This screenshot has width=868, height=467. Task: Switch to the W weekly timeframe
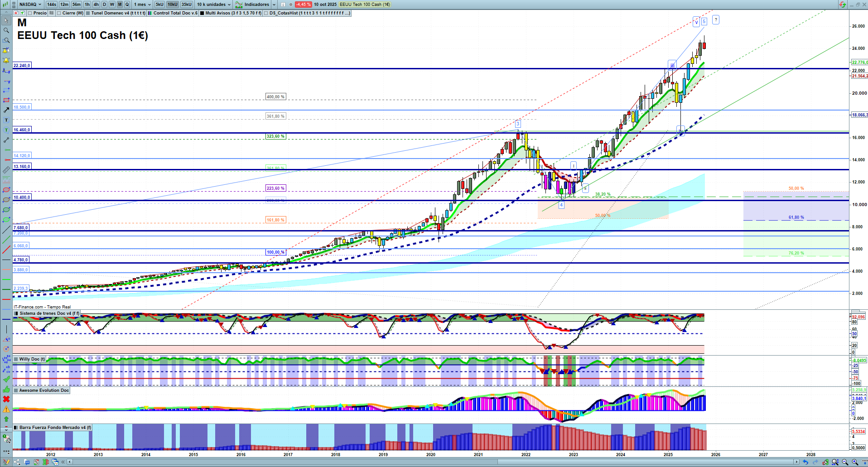(x=112, y=5)
